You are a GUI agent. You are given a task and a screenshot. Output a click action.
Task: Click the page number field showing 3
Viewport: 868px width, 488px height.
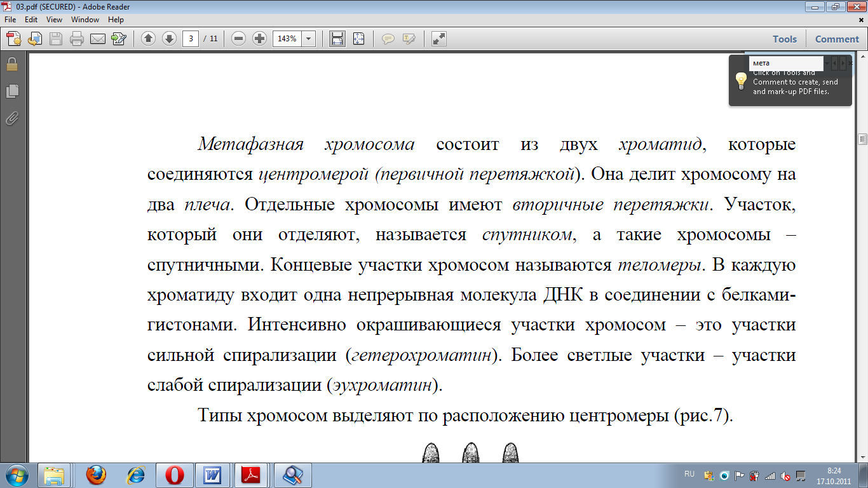[x=191, y=39]
